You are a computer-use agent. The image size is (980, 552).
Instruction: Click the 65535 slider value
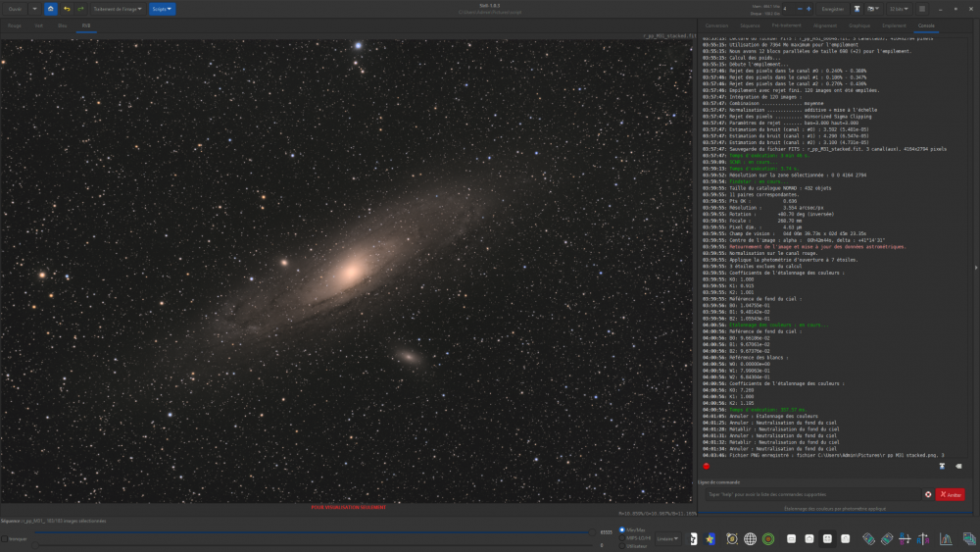coord(606,532)
